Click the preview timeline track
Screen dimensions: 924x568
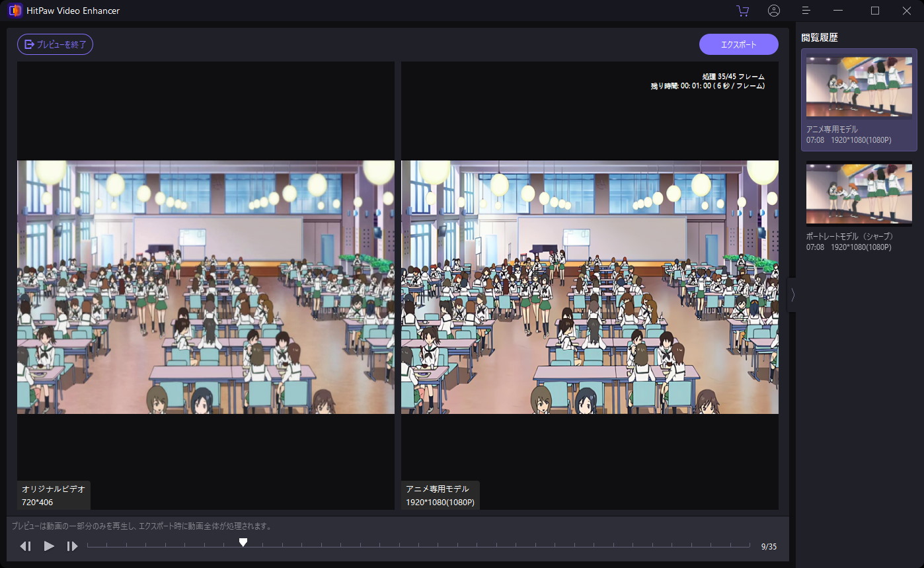click(418, 546)
